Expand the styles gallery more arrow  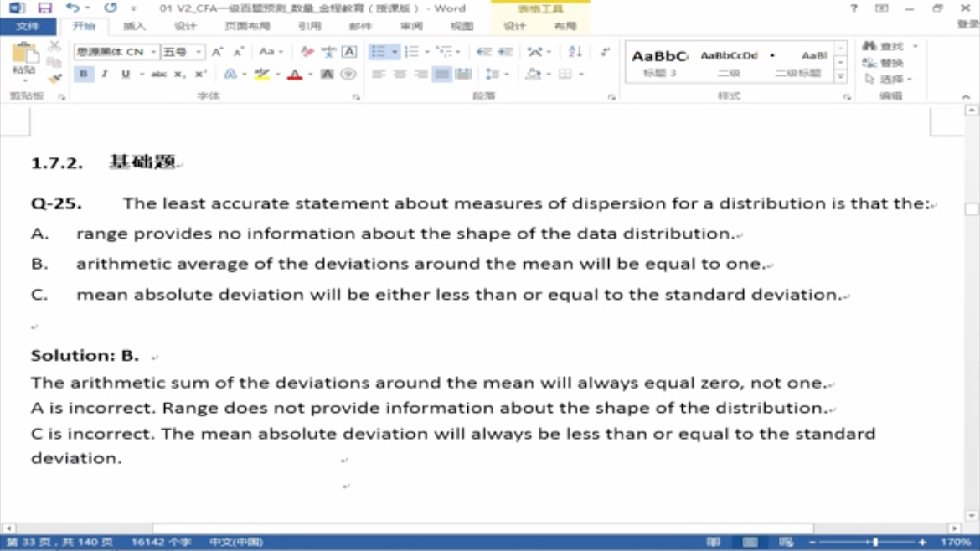click(x=841, y=77)
